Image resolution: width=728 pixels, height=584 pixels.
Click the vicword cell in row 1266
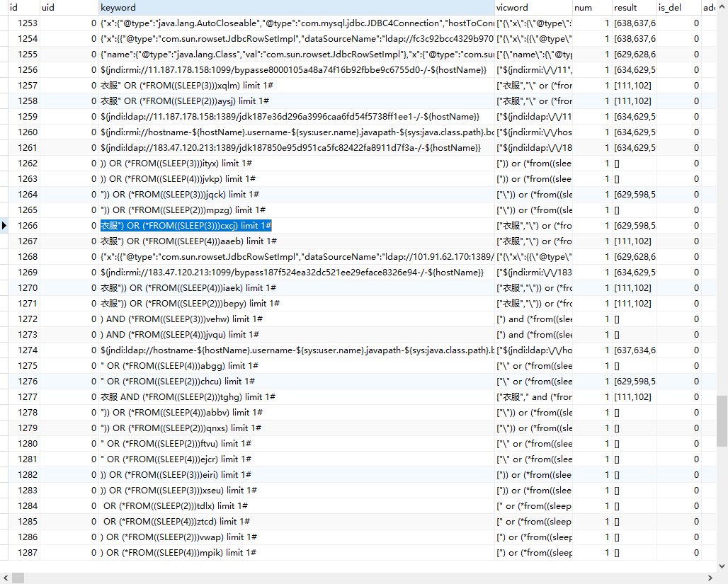click(x=533, y=226)
